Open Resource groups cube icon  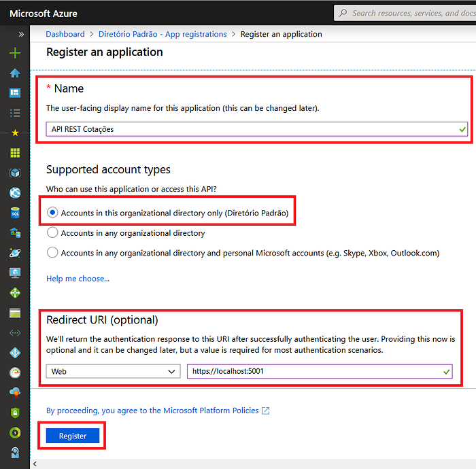pos(15,173)
